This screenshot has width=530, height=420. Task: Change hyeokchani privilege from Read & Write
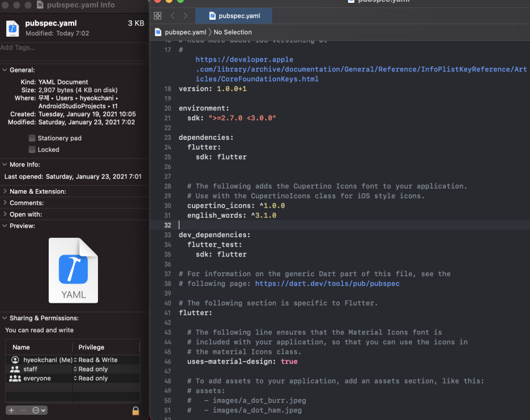pyautogui.click(x=96, y=360)
